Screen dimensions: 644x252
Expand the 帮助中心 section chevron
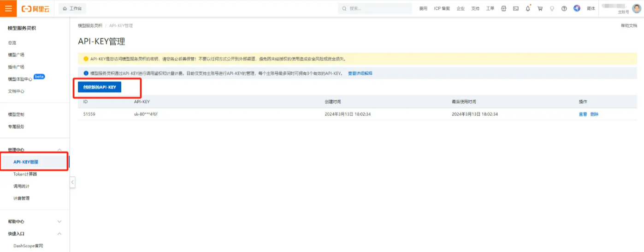coord(59,222)
